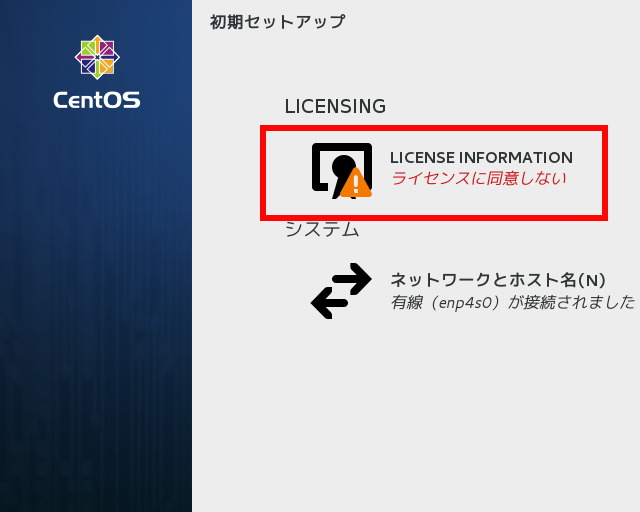Screen dimensions: 640x512
Task: Click the システム section heading
Action: [x=321, y=230]
